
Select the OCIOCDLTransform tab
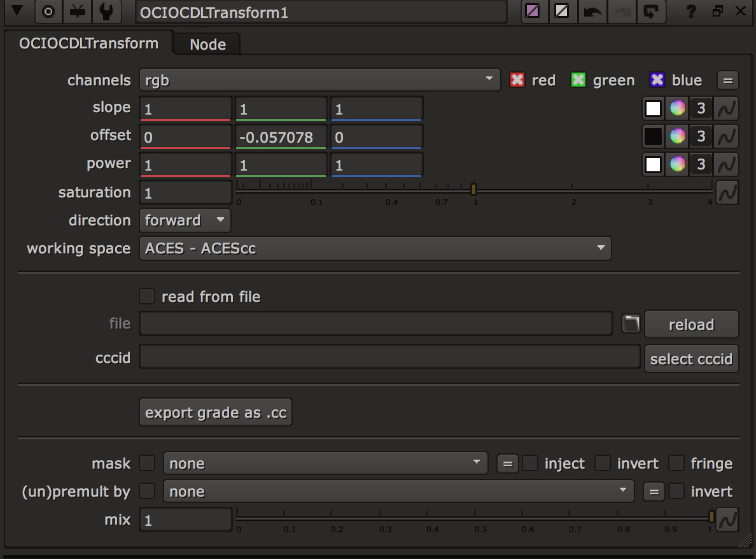coord(88,44)
